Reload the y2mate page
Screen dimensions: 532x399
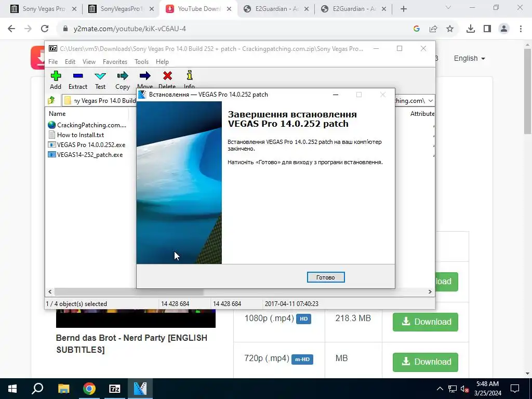[x=45, y=29]
